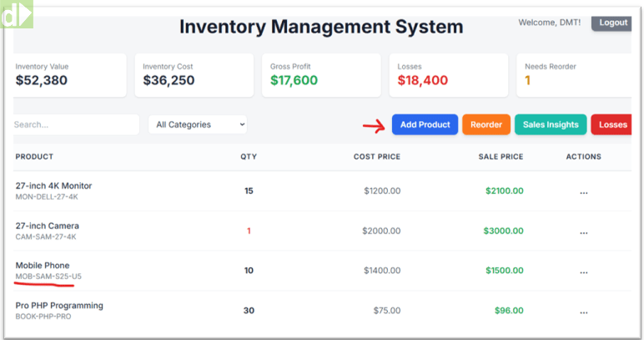Expand the All Categories dropdown
The image size is (644, 340).
(198, 124)
